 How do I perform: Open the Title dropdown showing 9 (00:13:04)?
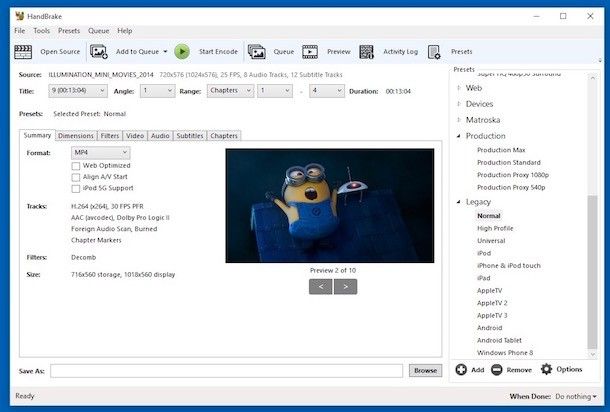78,91
